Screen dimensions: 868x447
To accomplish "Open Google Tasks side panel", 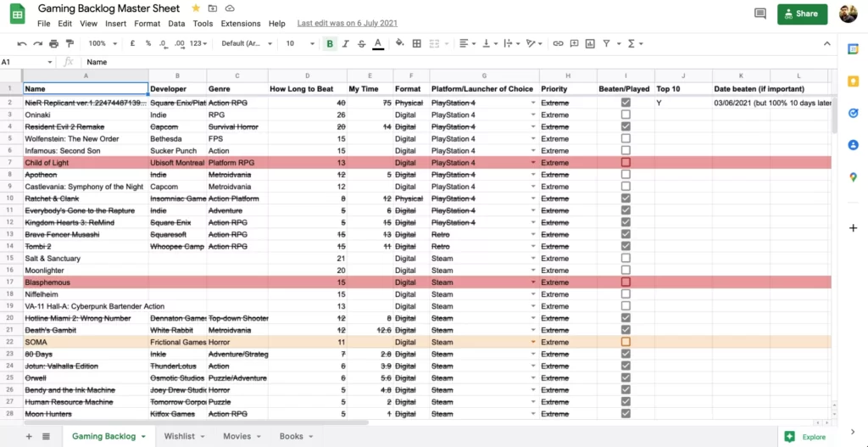I will click(x=853, y=113).
